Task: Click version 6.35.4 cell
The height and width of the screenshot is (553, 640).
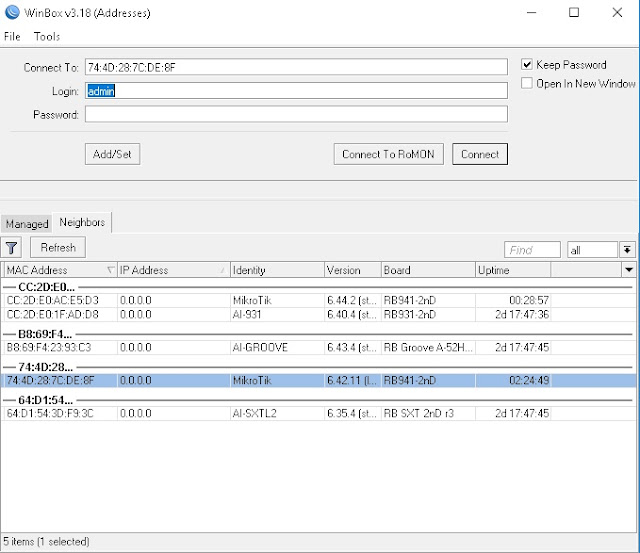Action: [x=351, y=413]
